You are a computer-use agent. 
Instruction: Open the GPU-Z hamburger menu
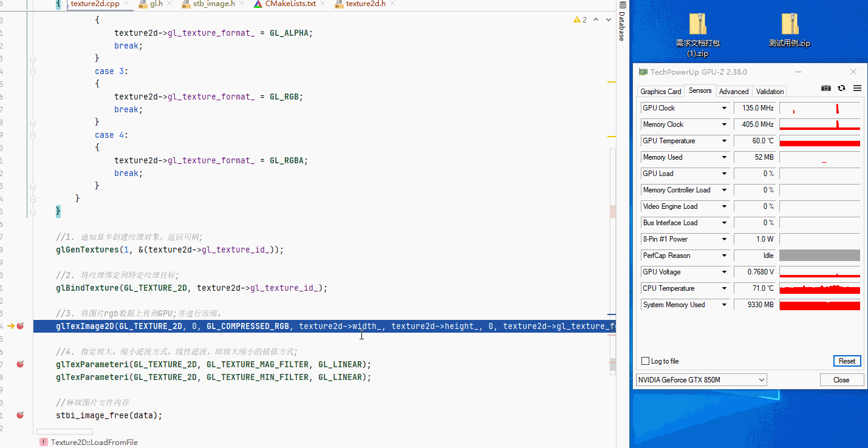click(857, 88)
